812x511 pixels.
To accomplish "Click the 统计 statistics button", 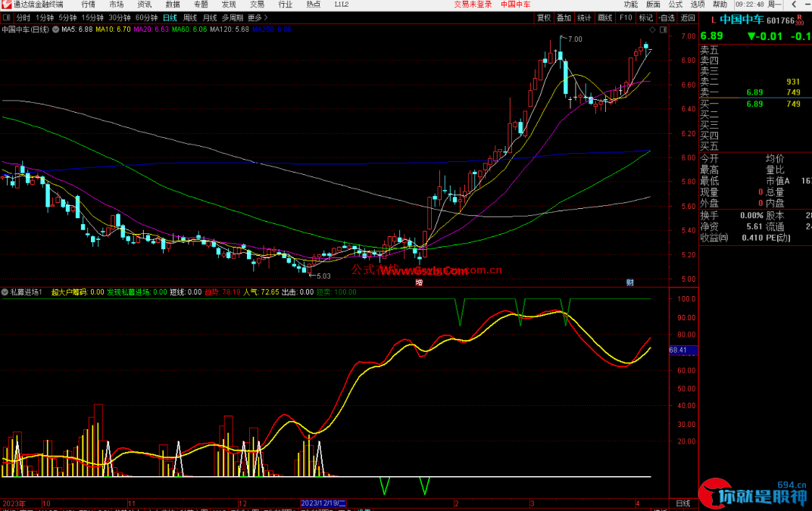I will 584,17.
